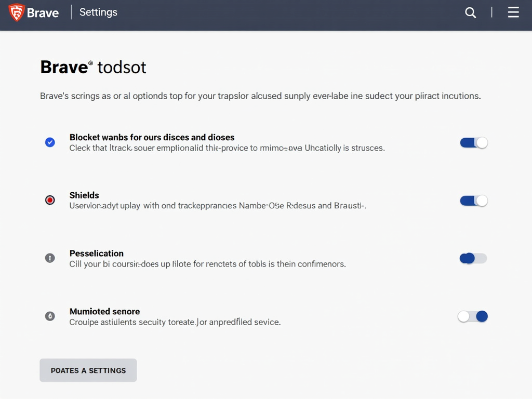Click the POATES A SETTINGS button
This screenshot has height=399, width=532.
[88, 370]
